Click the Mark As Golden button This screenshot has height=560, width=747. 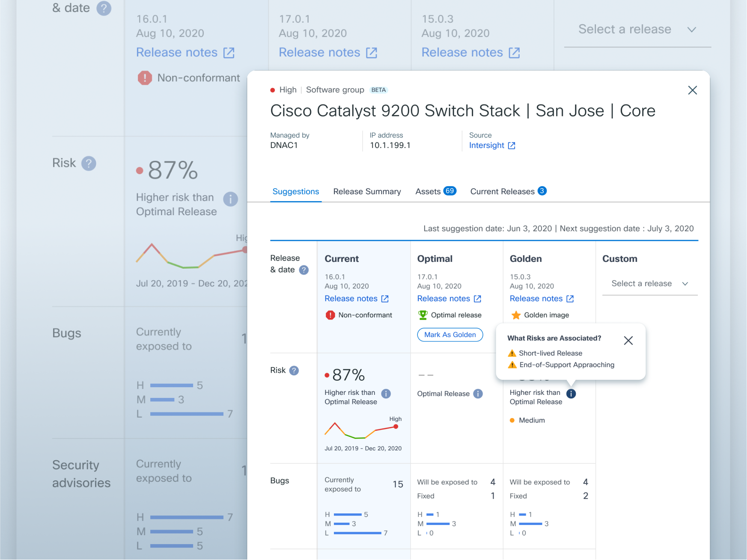(449, 335)
